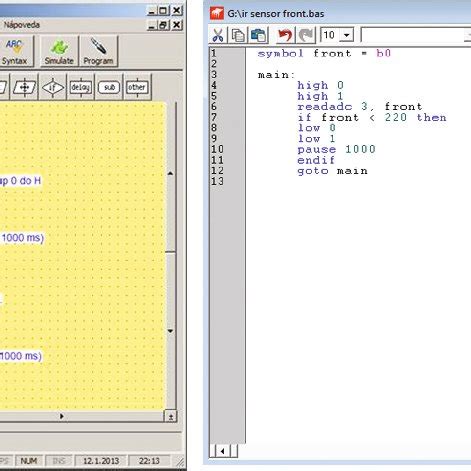Image resolution: width=471 pixels, height=471 pixels.
Task: Open the Nápoveda help menu
Action: click(22, 25)
